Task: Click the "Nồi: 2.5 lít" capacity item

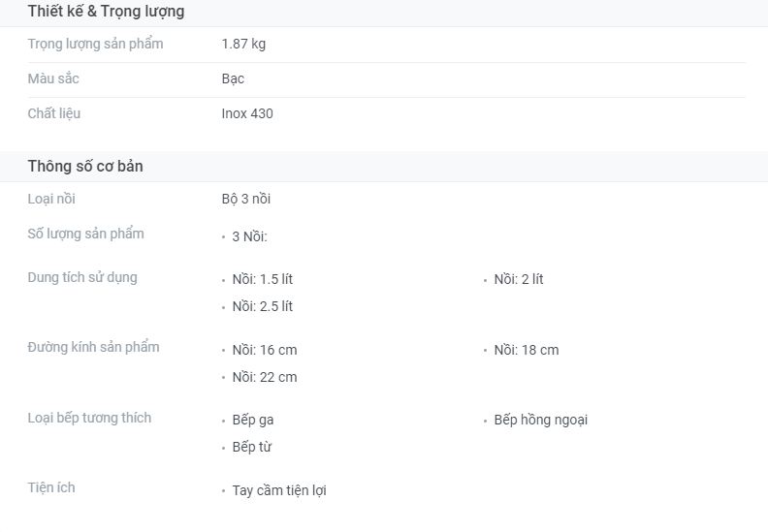Action: click(262, 306)
